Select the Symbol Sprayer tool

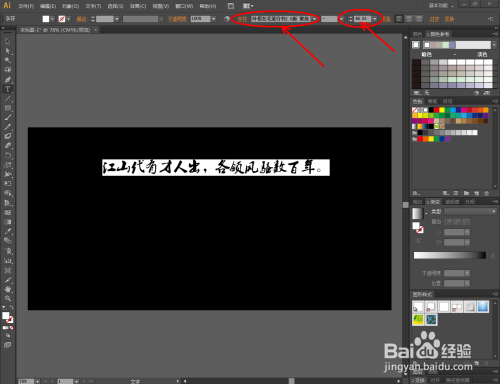pyautogui.click(x=8, y=251)
